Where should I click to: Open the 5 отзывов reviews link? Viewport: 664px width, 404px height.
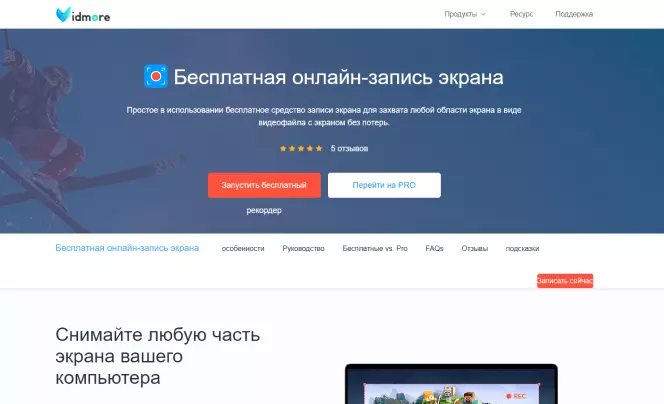tap(349, 149)
